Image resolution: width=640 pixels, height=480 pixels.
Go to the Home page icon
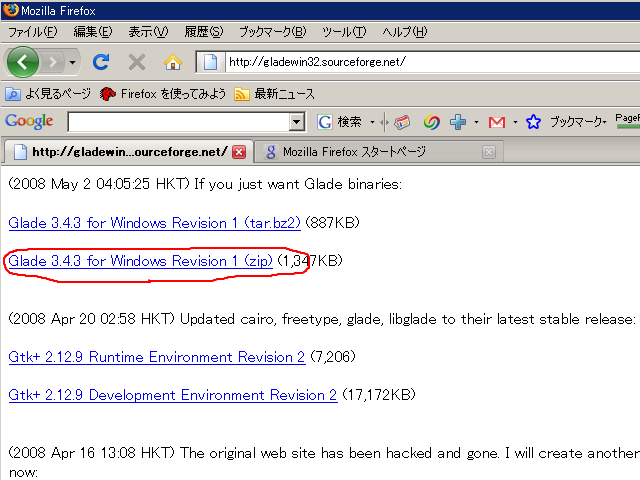[173, 62]
